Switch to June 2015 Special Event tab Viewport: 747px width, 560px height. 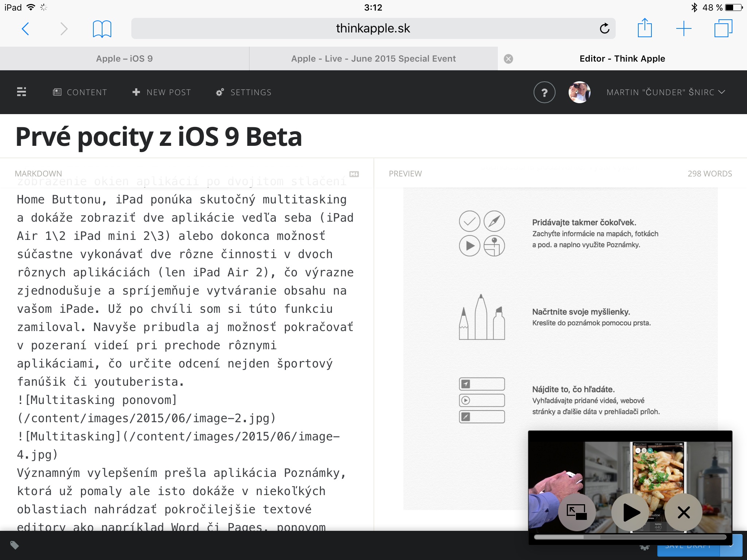click(373, 59)
